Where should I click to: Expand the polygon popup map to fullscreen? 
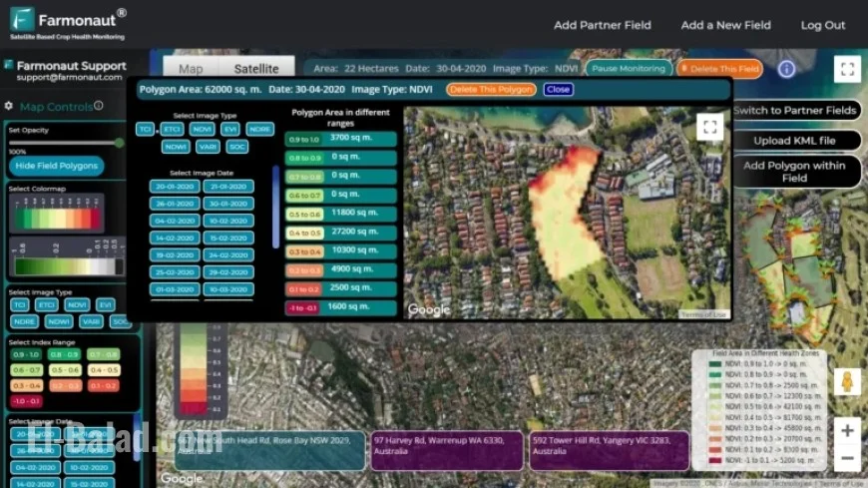point(709,127)
